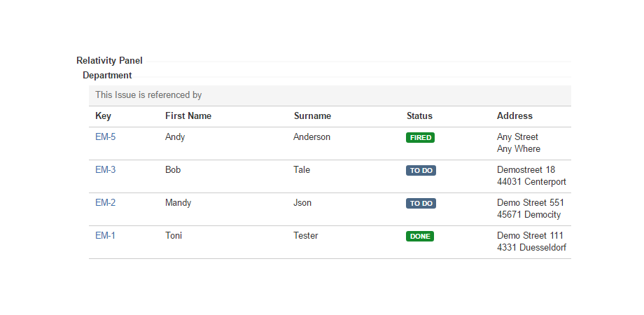Click the TO DO badge for Bob
Image resolution: width=644 pixels, height=315 pixels.
tap(421, 171)
